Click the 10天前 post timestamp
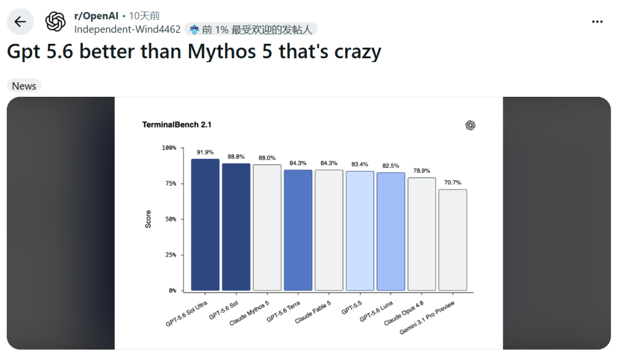The image size is (622, 364). (x=145, y=16)
